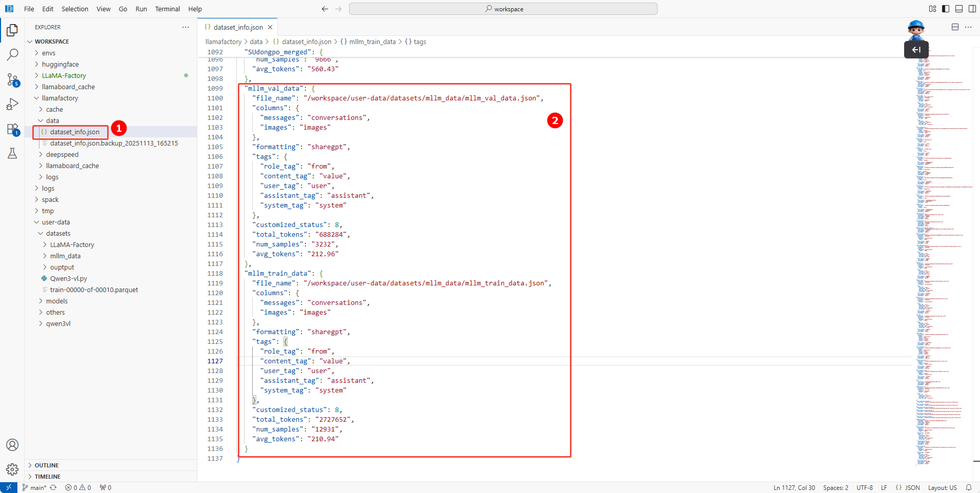The width and height of the screenshot is (980, 493).
Task: Open Source Control view
Action: [x=12, y=79]
